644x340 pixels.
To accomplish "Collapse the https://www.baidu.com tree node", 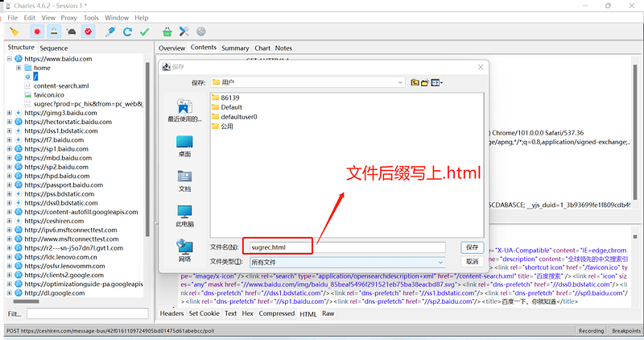I will [9, 59].
